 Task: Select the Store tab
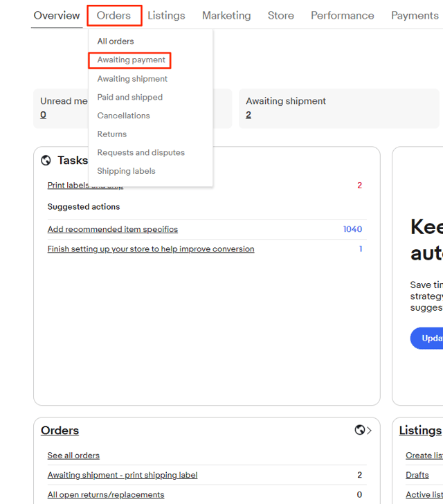coord(280,15)
